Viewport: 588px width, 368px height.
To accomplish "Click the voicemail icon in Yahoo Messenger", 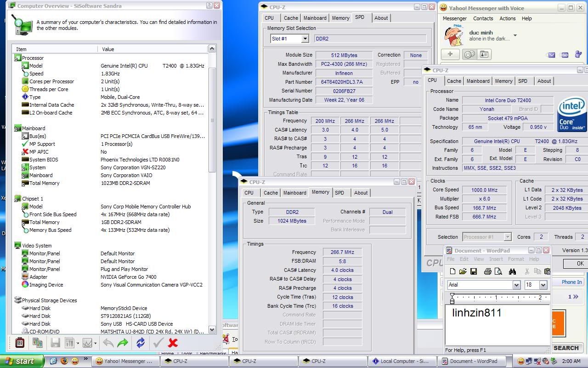I will point(565,55).
